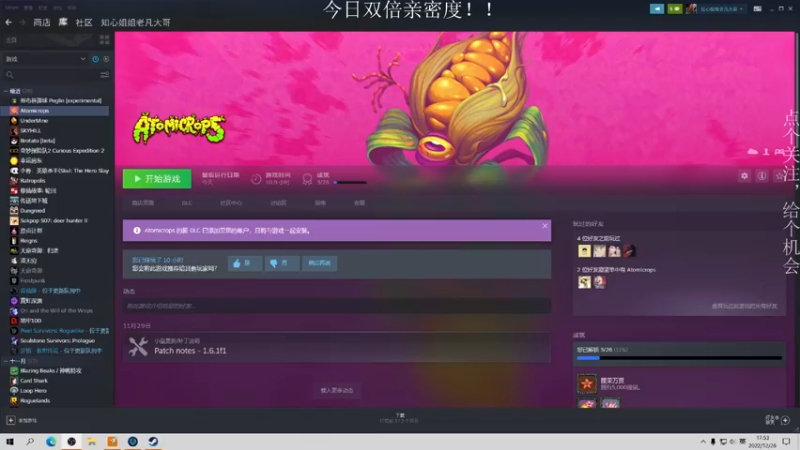800x450 pixels.
Task: Click first friend avatar who played recently
Action: tap(584, 251)
